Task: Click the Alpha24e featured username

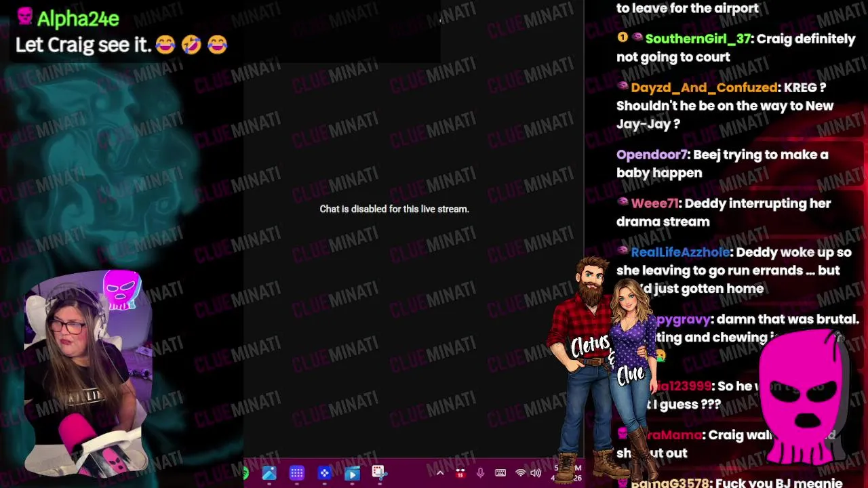Action: point(78,18)
